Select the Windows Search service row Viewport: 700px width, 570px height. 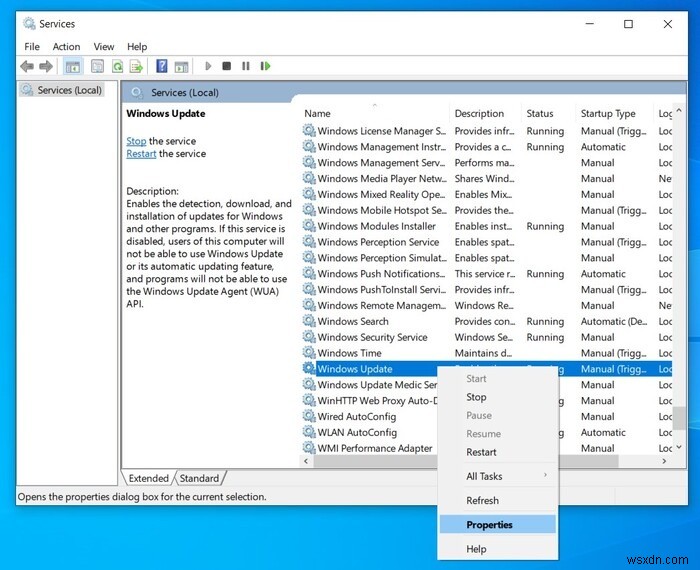[353, 322]
